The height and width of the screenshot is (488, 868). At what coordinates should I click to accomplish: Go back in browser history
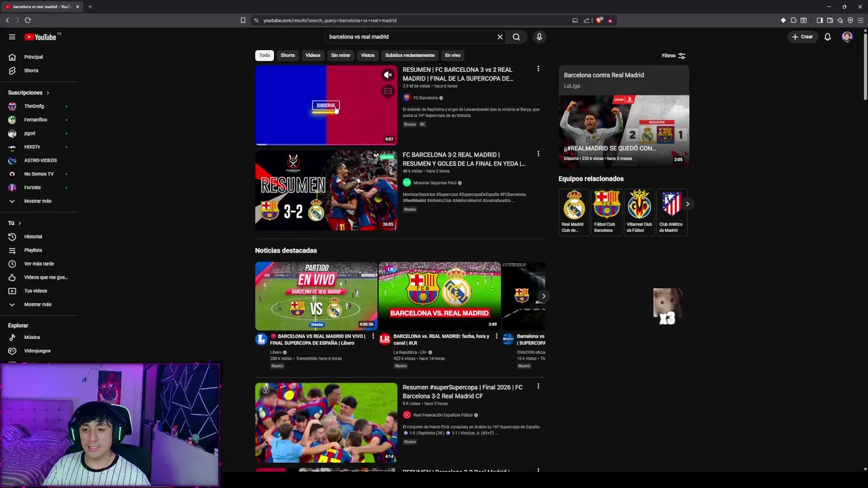7,20
